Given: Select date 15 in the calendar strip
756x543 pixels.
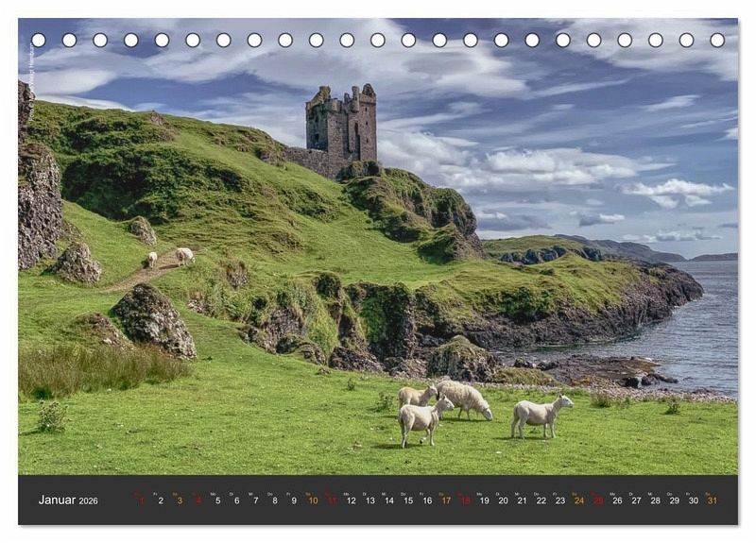Looking at the screenshot, I should [x=407, y=501].
